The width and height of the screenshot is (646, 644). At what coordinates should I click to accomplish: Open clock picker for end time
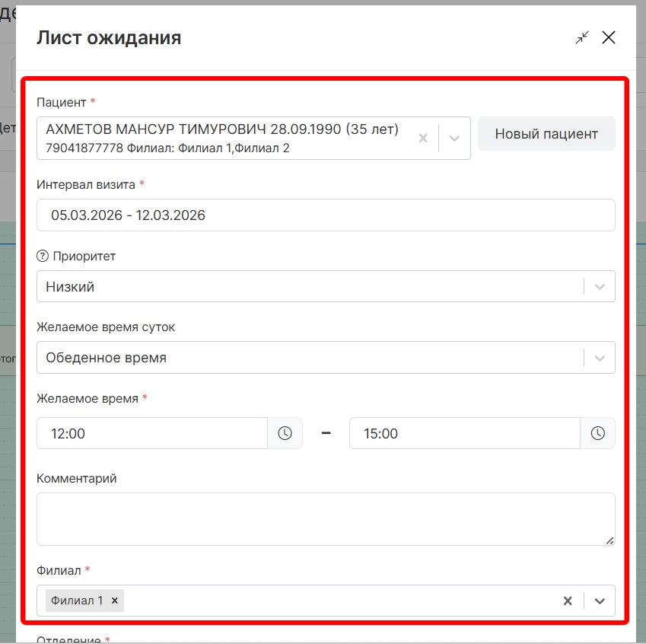(598, 434)
